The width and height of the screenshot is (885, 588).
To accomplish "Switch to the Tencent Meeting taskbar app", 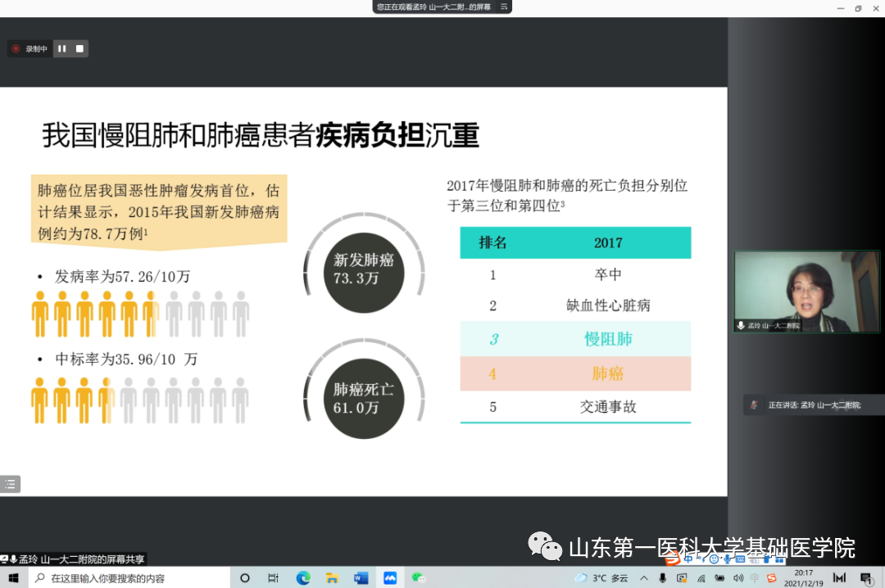I will 390,578.
